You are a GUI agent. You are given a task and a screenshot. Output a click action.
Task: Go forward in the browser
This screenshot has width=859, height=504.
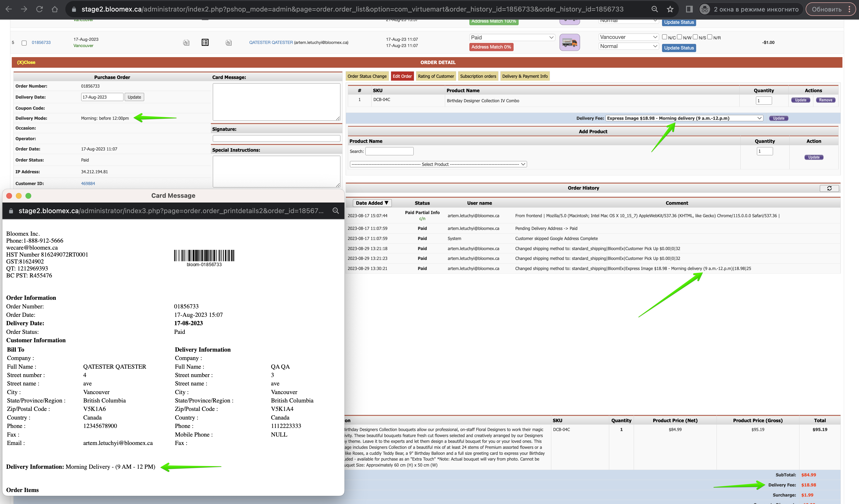tap(24, 9)
